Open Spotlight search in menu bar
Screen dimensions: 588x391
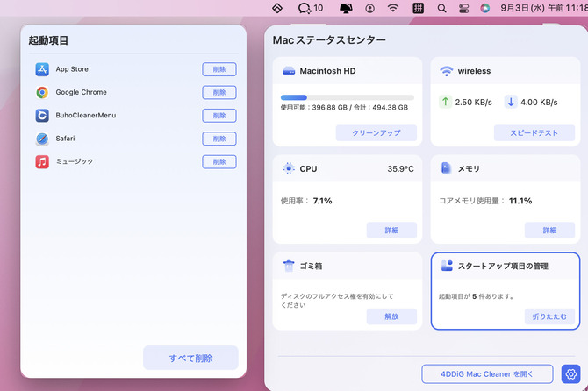pyautogui.click(x=441, y=8)
